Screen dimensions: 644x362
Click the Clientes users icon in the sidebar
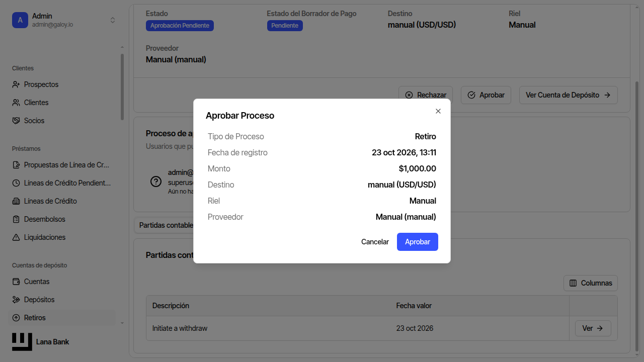tap(16, 103)
